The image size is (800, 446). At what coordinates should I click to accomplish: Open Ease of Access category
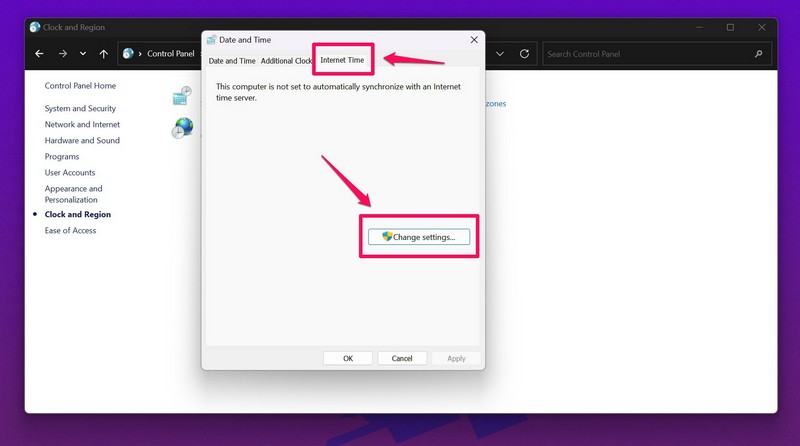(70, 231)
